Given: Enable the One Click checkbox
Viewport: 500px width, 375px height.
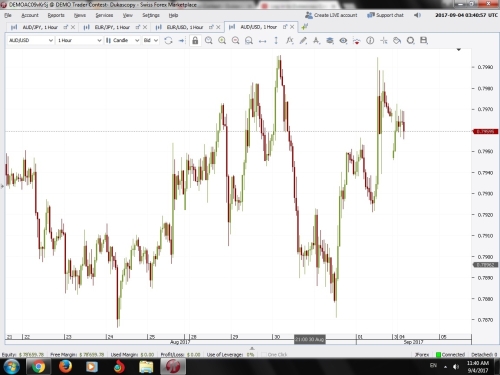Looking at the screenshot, I should 264,354.
